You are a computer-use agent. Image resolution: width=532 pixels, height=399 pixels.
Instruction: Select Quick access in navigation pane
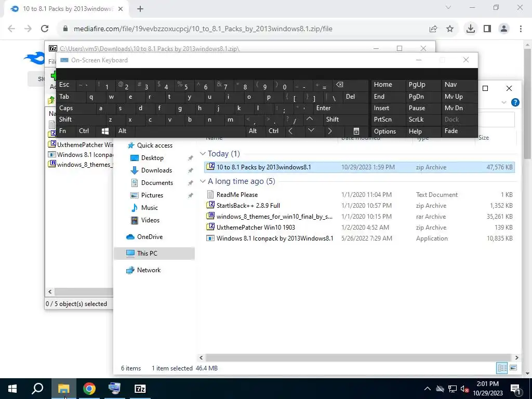tap(154, 145)
